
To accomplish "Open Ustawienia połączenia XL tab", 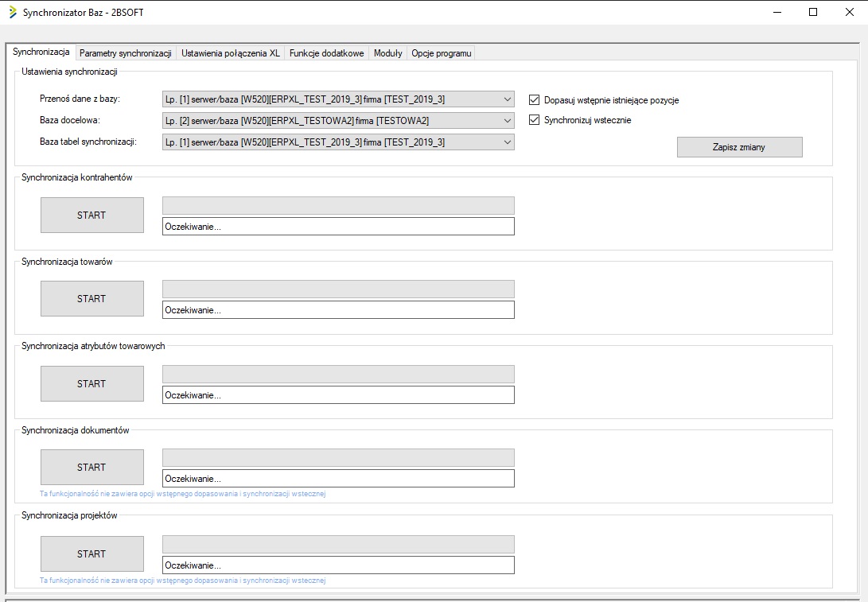I will tap(231, 53).
